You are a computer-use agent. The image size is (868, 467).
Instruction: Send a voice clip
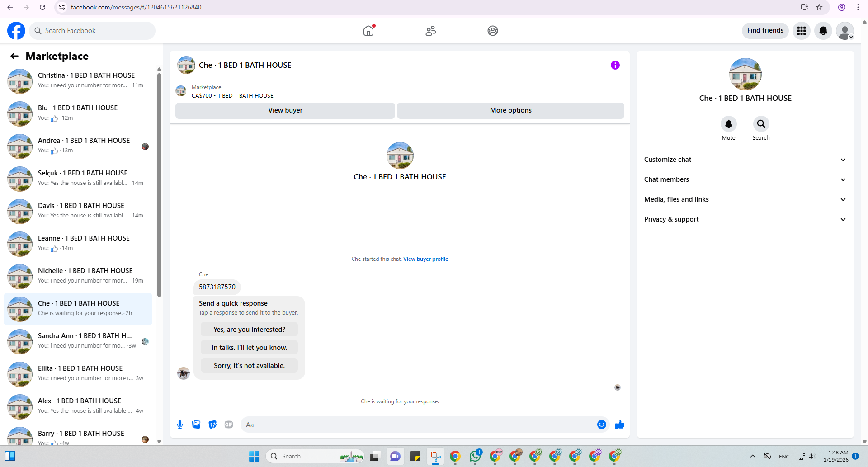tap(180, 425)
